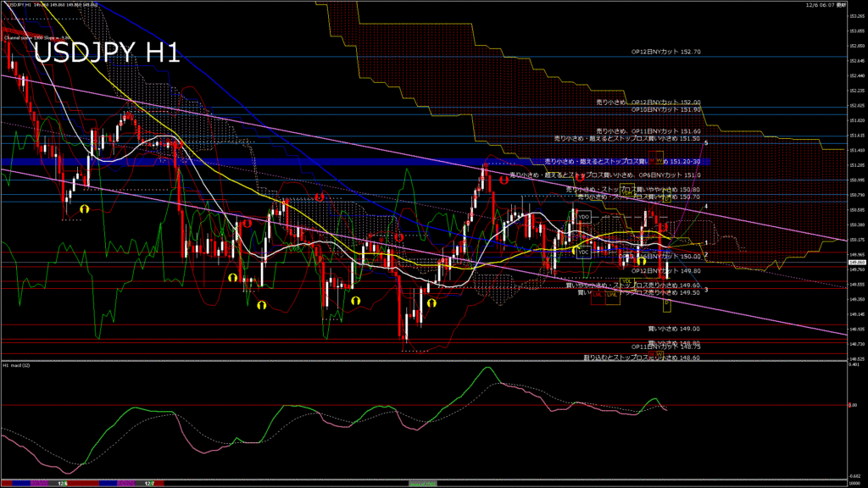
Task: Click the wave number 3 projection label
Action: [706, 290]
